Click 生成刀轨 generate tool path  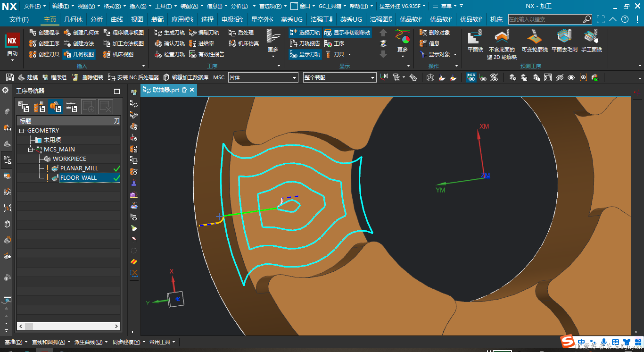pyautogui.click(x=170, y=33)
